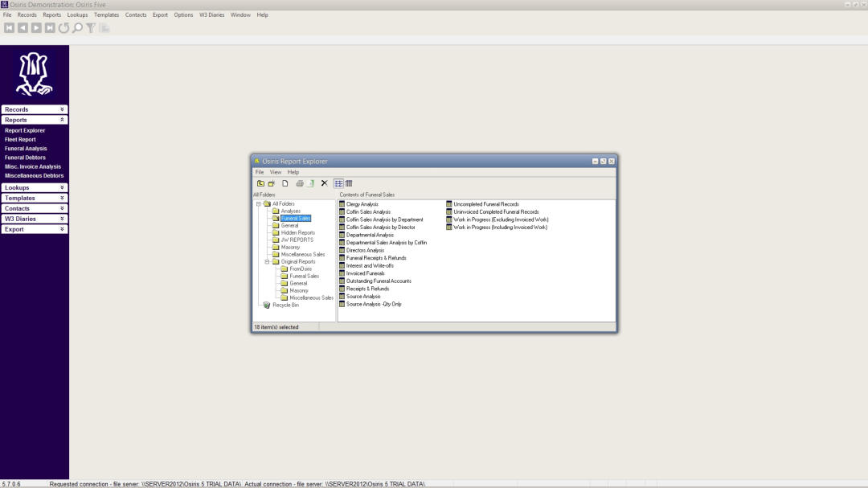Click the first record navigation icon
Viewport: 868px width, 488px height.
coord(10,28)
